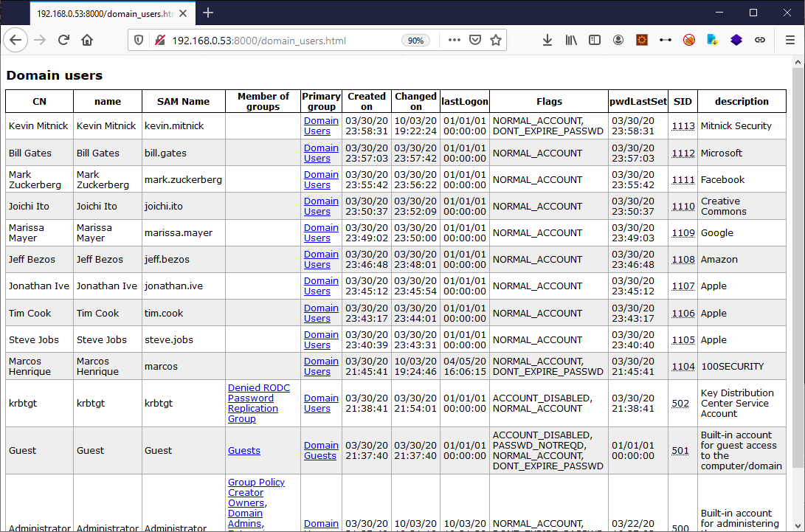Open the Guests group link
Viewport: 805px width, 532px height.
tap(244, 450)
